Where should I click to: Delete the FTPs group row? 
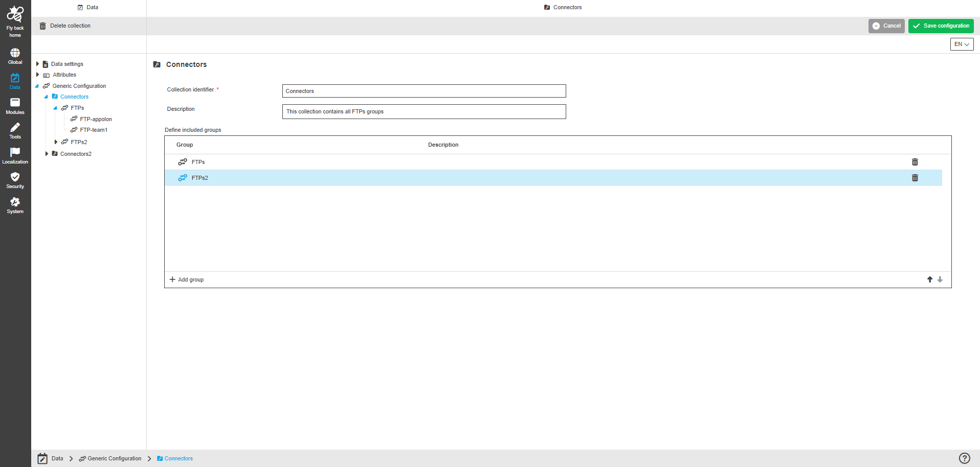point(915,162)
